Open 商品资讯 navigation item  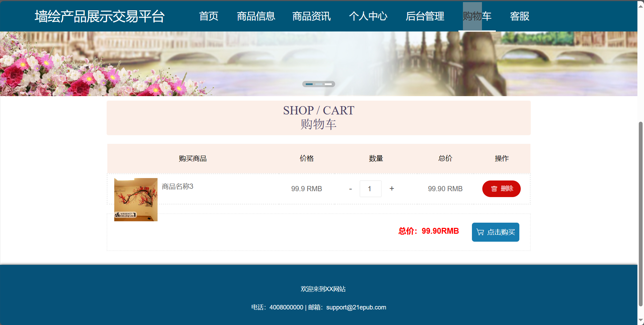pyautogui.click(x=311, y=16)
